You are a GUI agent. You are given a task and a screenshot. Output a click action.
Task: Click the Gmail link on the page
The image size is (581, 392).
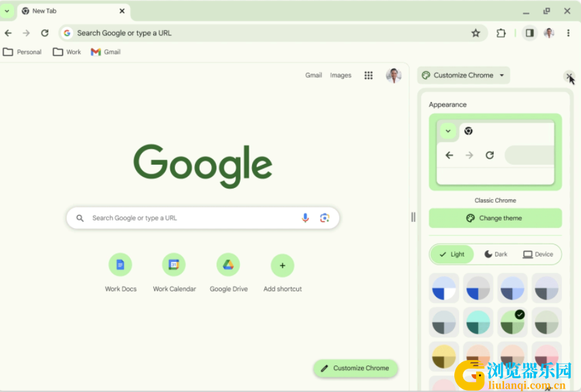[x=313, y=75]
